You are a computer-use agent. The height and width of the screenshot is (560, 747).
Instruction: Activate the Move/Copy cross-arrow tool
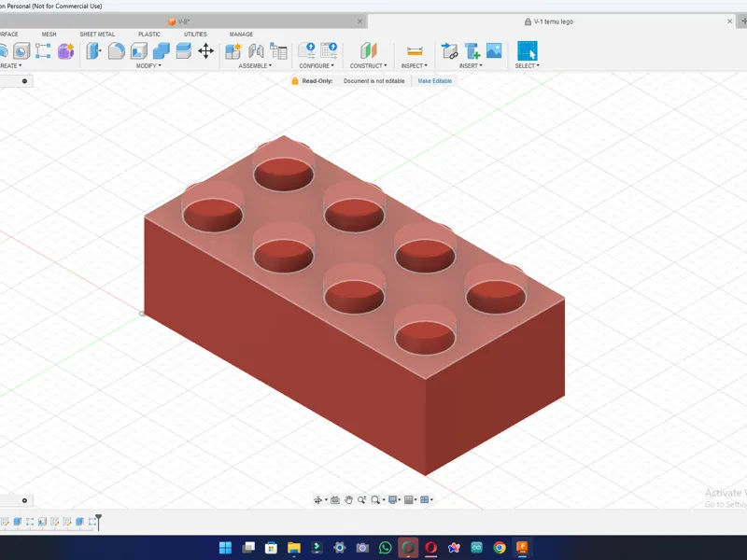[x=205, y=51]
